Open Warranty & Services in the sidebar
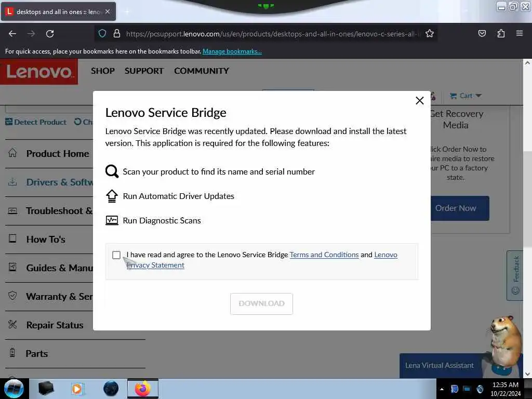 tap(59, 296)
